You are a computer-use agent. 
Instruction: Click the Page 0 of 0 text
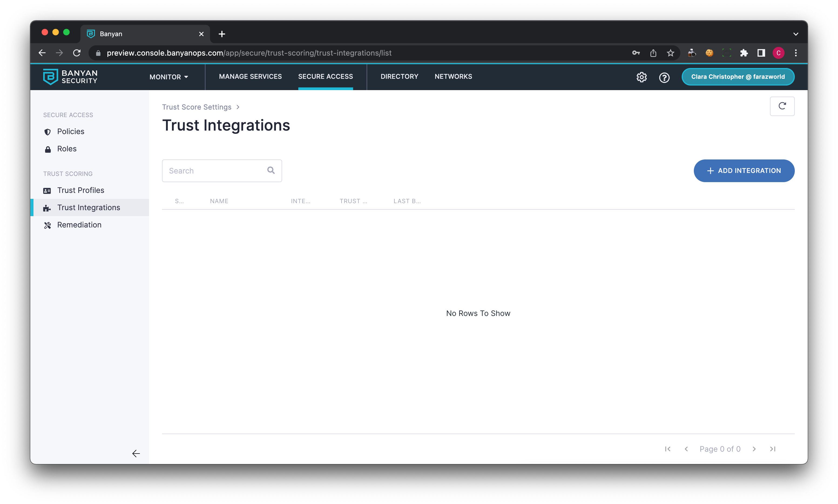coord(720,449)
